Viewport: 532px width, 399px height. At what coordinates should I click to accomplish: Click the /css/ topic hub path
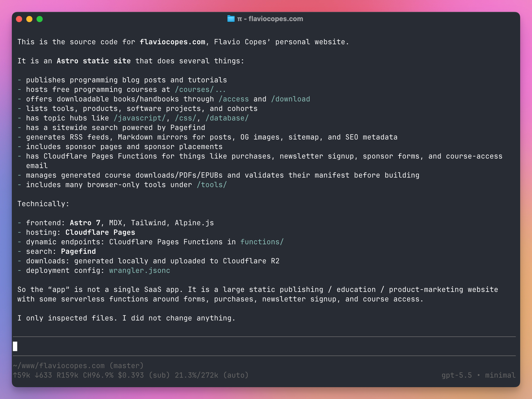click(186, 118)
